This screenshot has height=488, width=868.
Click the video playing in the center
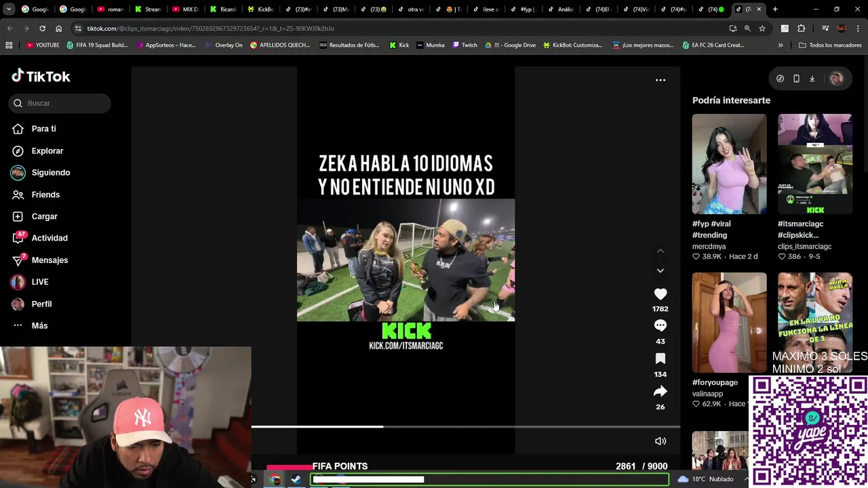click(x=406, y=260)
